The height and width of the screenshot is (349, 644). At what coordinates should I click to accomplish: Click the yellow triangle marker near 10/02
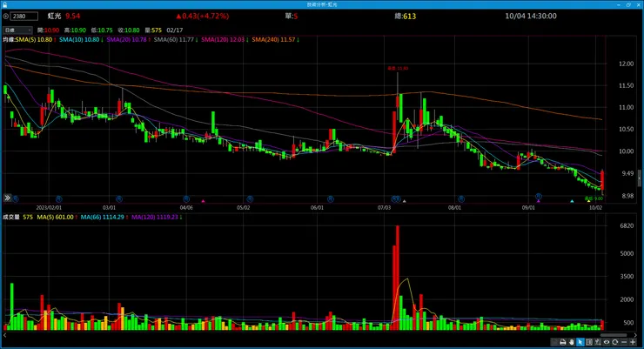(588, 201)
